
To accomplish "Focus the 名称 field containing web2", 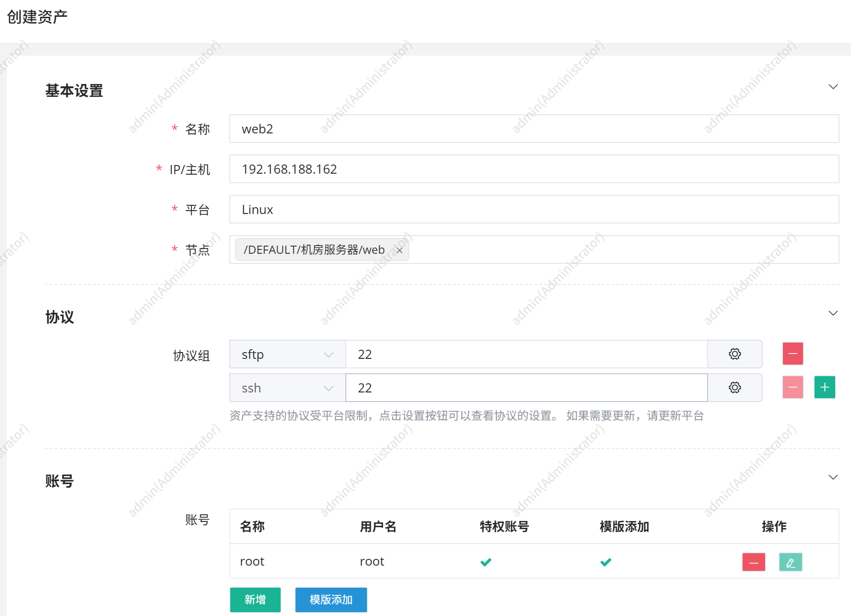I will [x=534, y=129].
